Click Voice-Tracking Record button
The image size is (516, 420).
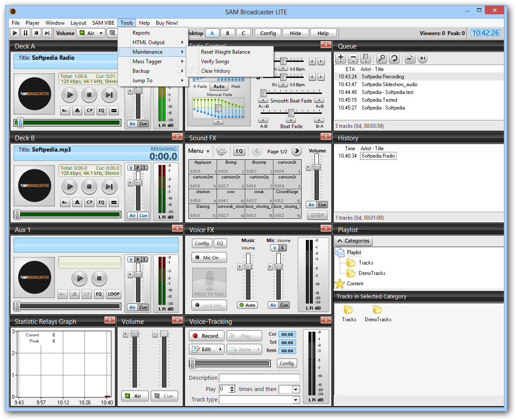tap(206, 336)
